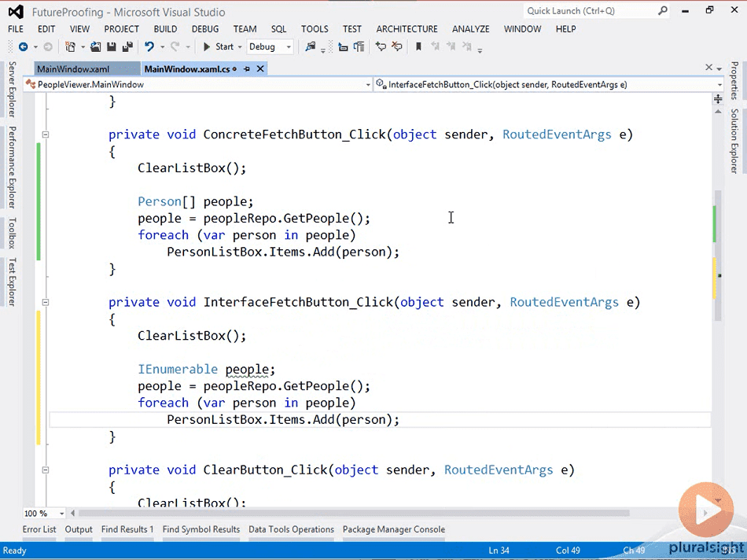
Task: Click the Open File folder icon
Action: pos(95,46)
